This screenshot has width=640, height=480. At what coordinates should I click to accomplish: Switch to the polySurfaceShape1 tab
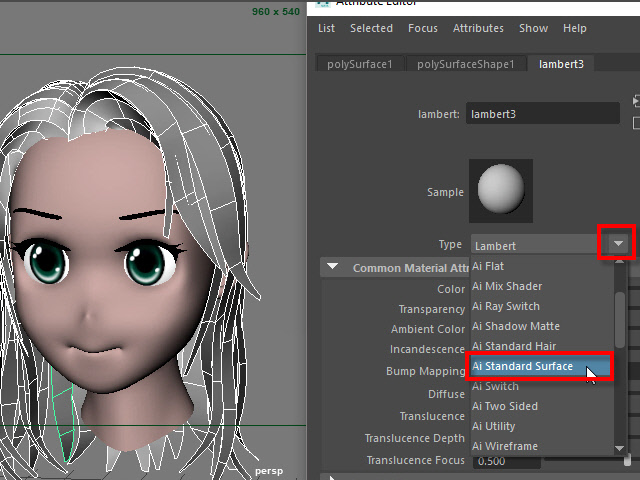pyautogui.click(x=466, y=64)
